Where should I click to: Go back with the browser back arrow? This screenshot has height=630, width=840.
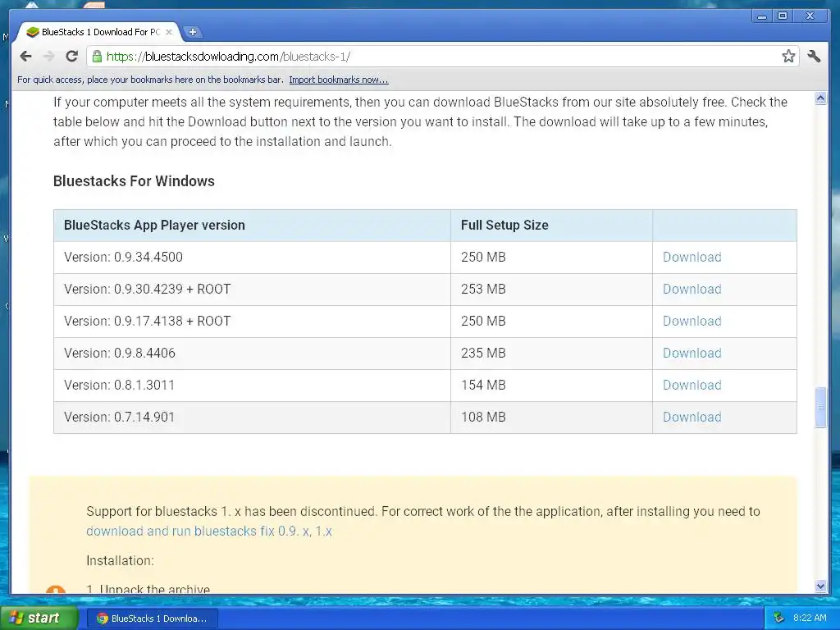(25, 57)
